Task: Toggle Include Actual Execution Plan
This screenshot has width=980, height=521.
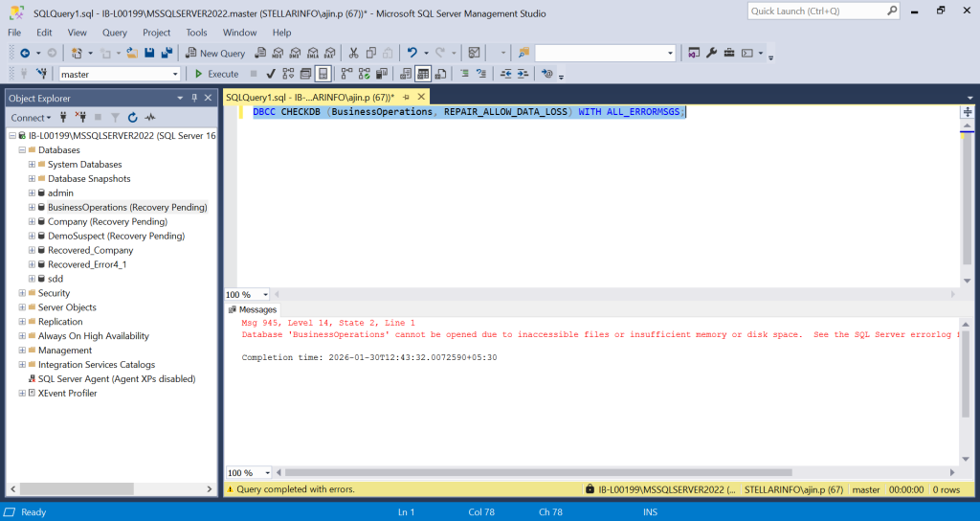Action: (x=346, y=74)
